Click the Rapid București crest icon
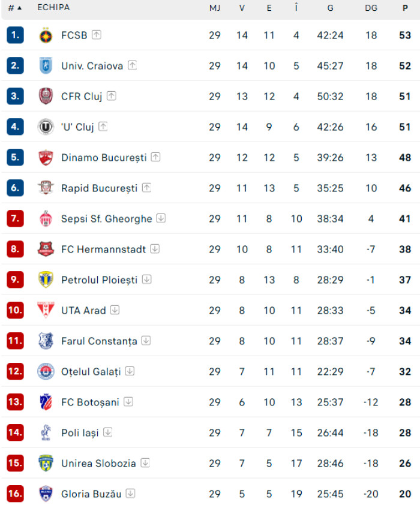 46,188
